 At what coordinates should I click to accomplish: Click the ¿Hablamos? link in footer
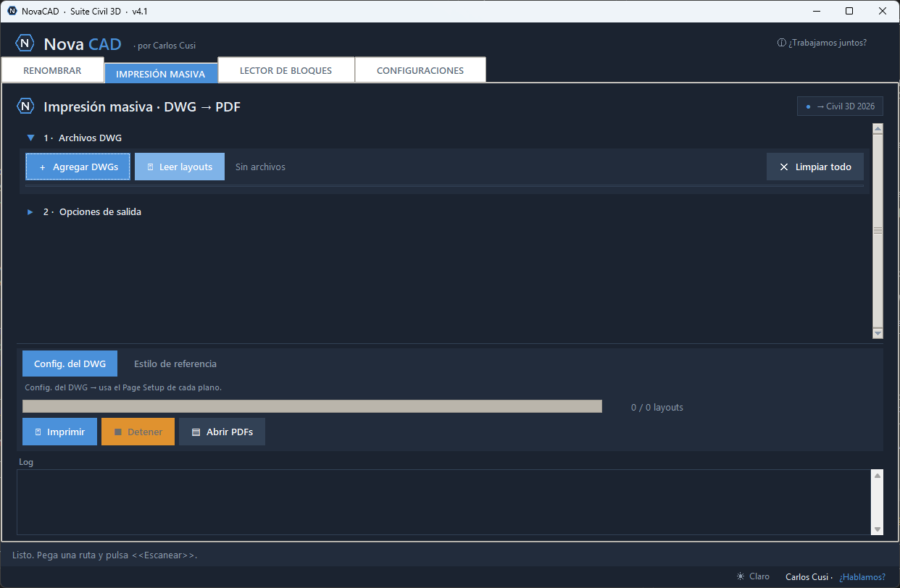[x=862, y=577]
